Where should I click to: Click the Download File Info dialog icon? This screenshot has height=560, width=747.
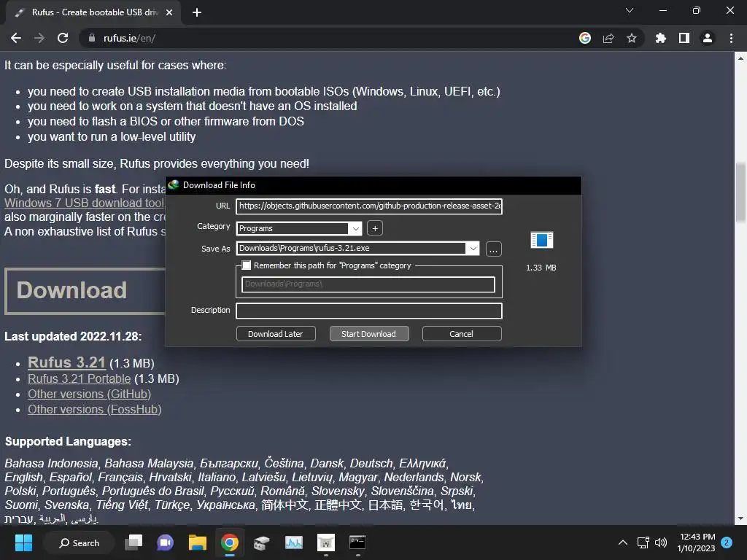(x=174, y=184)
